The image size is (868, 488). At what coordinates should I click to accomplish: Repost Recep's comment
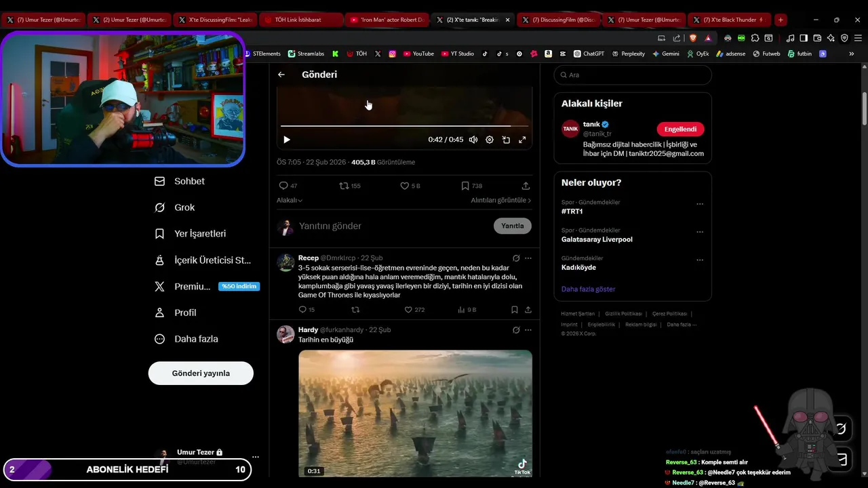pos(355,310)
